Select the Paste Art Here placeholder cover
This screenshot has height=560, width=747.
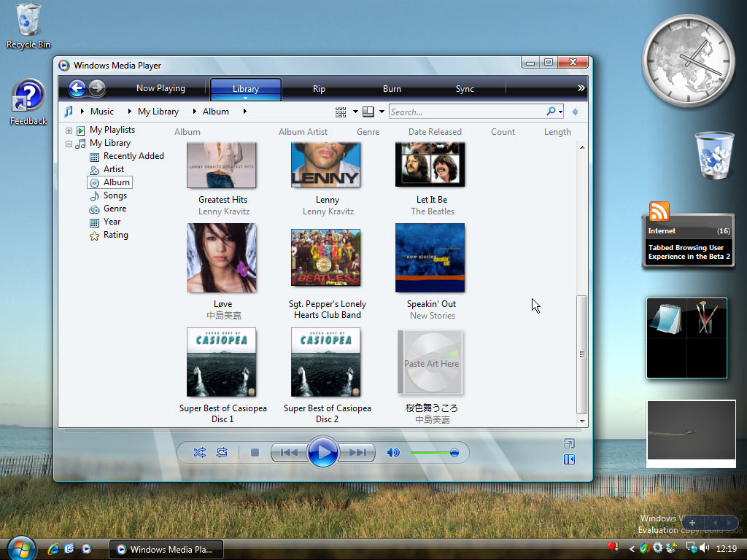tap(430, 362)
